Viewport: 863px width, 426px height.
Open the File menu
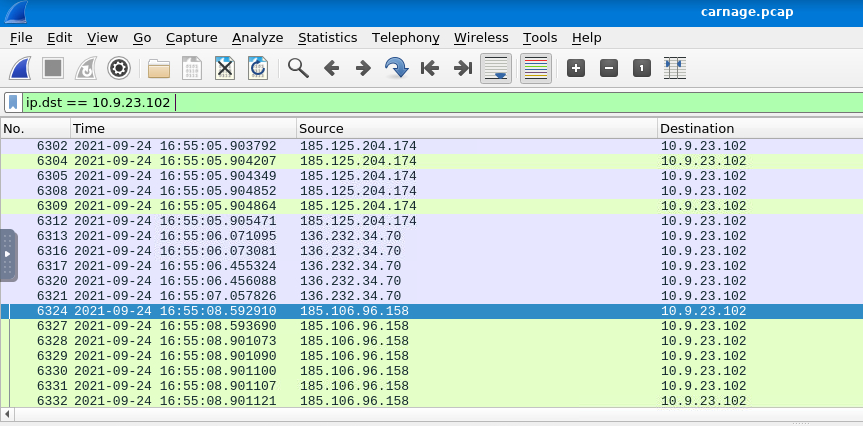(21, 38)
